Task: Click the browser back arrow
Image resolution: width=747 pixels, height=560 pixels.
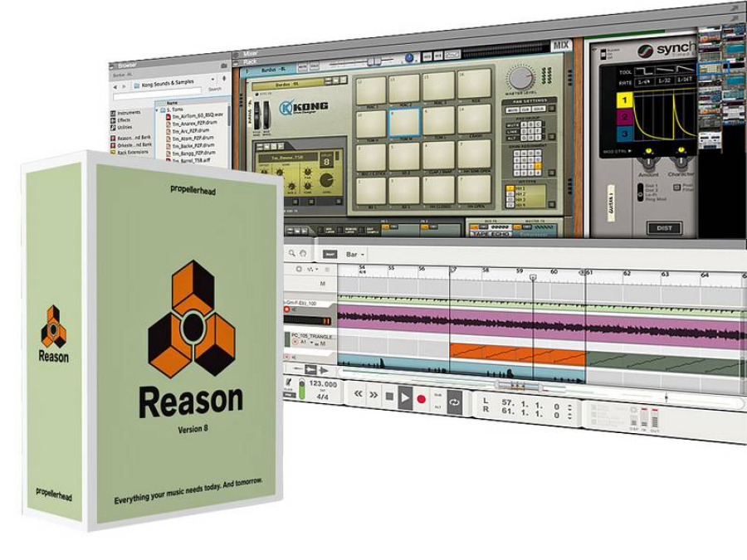Action: point(115,87)
